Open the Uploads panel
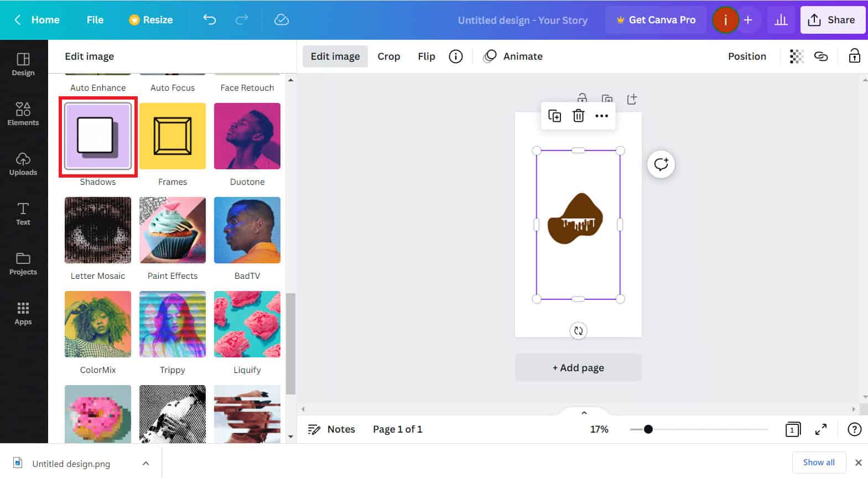868x478 pixels. click(x=23, y=164)
